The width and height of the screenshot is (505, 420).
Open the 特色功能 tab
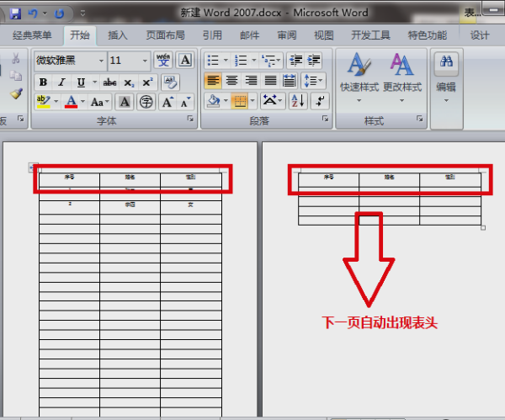click(427, 35)
